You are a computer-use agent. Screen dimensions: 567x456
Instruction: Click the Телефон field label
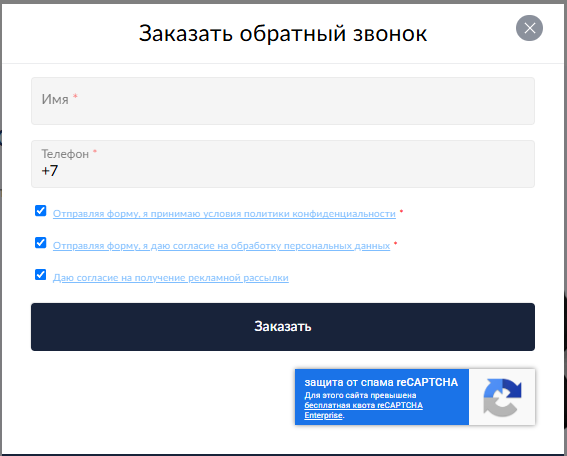65,154
